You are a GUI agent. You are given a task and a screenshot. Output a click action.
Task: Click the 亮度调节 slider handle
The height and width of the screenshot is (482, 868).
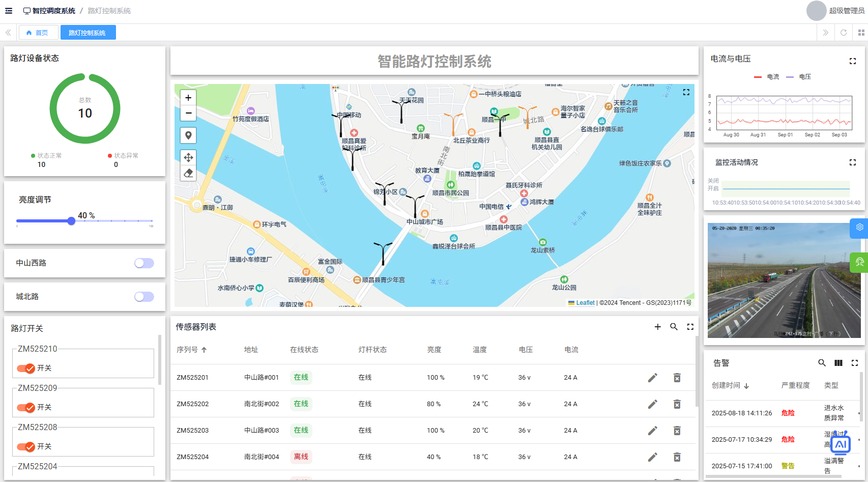point(71,221)
